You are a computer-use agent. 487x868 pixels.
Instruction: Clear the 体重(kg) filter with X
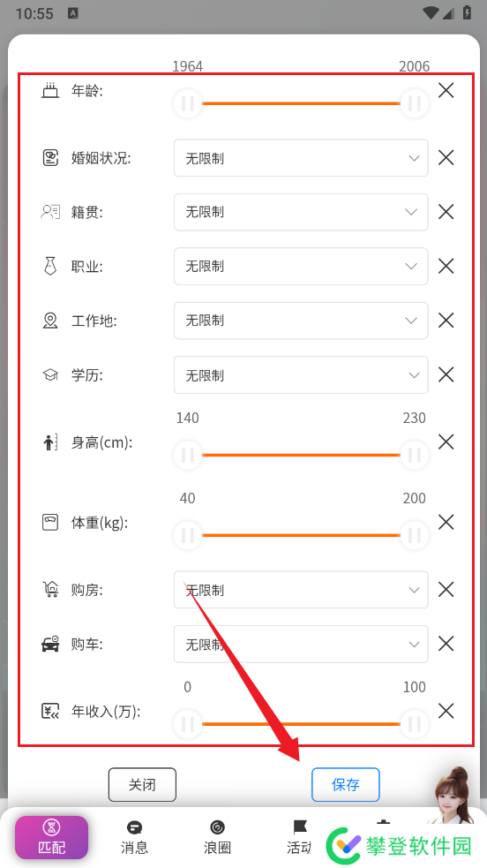pos(446,522)
